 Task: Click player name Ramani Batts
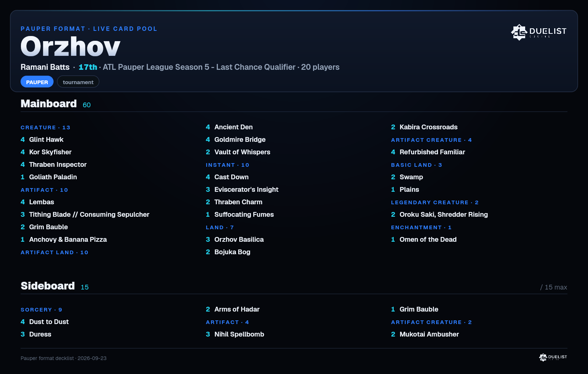click(x=45, y=67)
